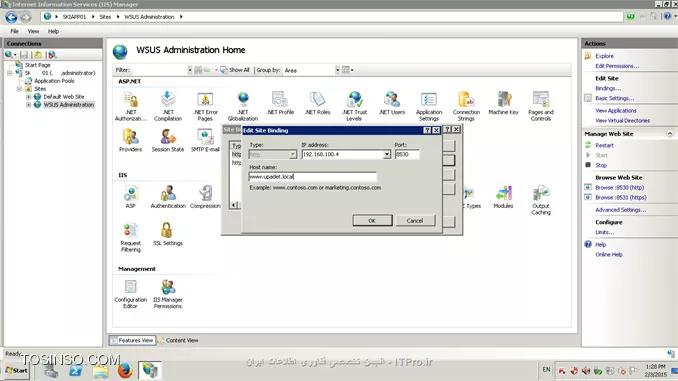Viewport: 678px width, 381px height.
Task: Open Firefox from the taskbar
Action: tap(125, 371)
